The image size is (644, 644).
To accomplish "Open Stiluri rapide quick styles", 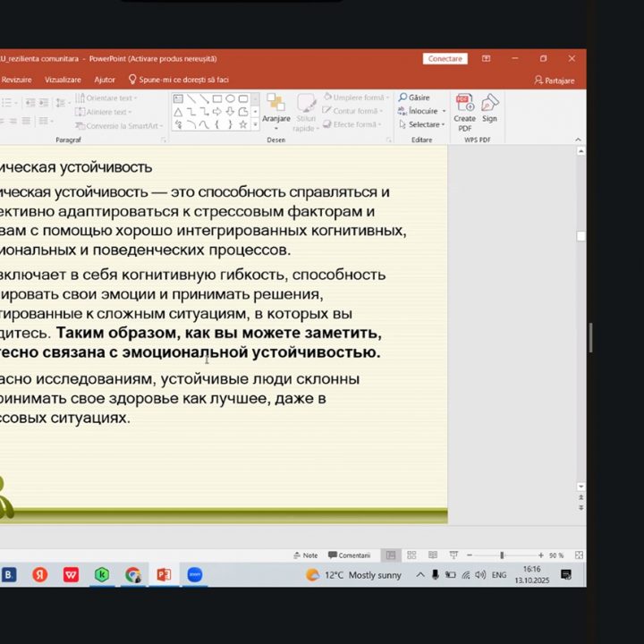I will pyautogui.click(x=306, y=111).
